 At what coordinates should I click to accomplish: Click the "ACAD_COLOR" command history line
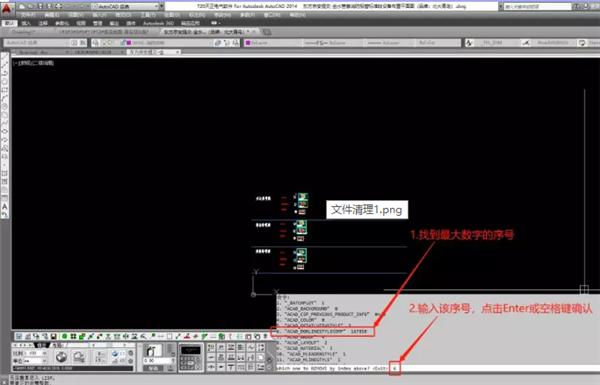(301, 320)
